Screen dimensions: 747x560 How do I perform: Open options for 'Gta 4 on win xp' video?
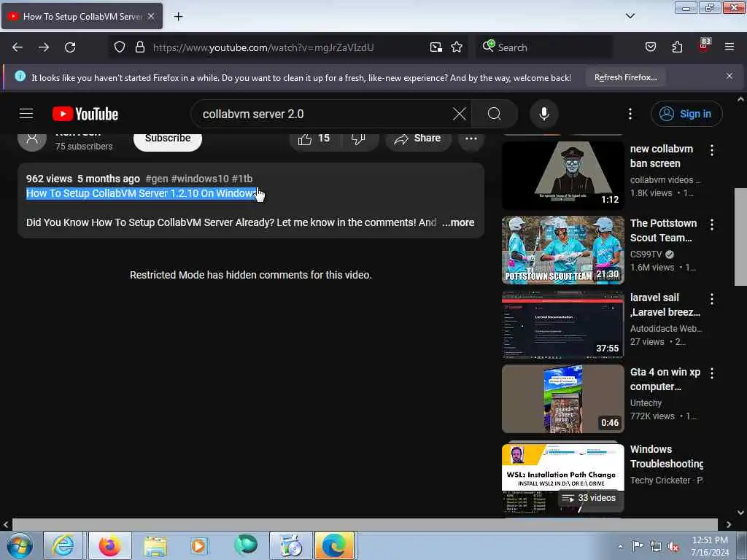712,373
